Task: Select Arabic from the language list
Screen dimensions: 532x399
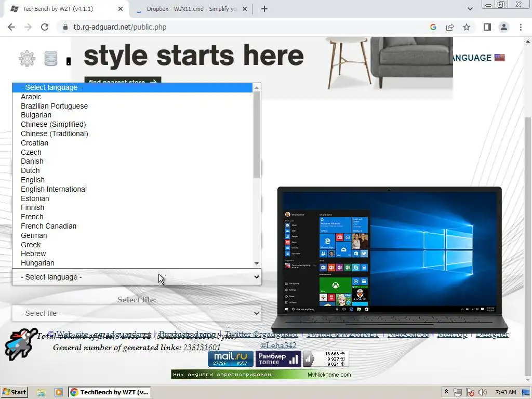Action: coord(132,97)
